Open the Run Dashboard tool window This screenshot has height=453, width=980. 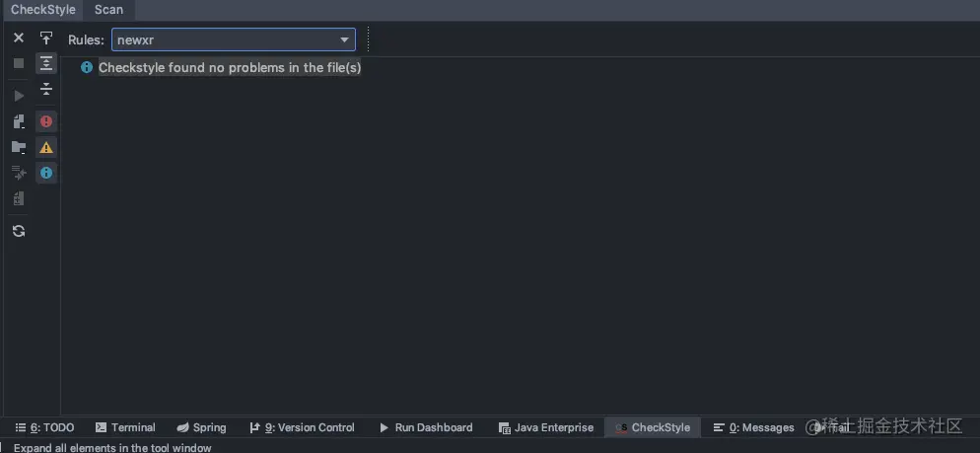pos(426,428)
